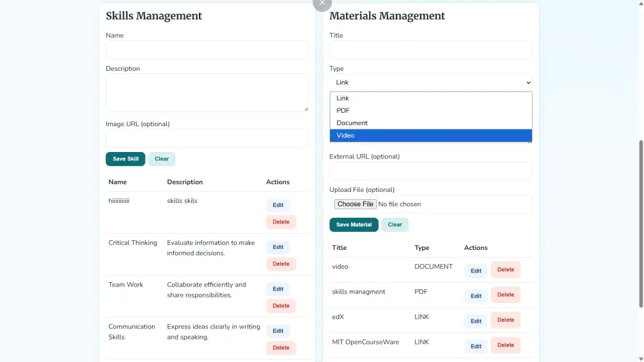Edit the Critical Thinking skill
644x362 pixels.
278,247
